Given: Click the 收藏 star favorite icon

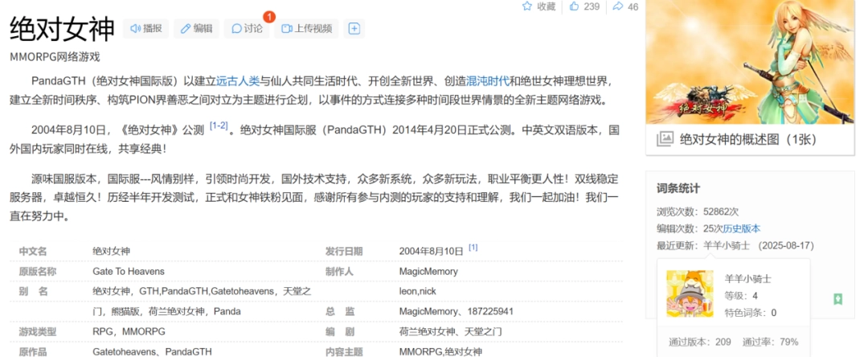Looking at the screenshot, I should (x=527, y=6).
